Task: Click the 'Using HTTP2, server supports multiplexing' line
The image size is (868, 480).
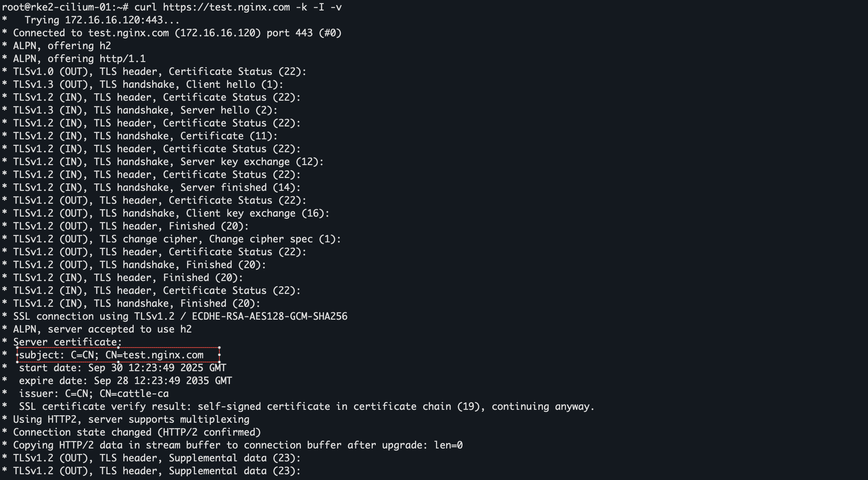Action: coord(131,419)
